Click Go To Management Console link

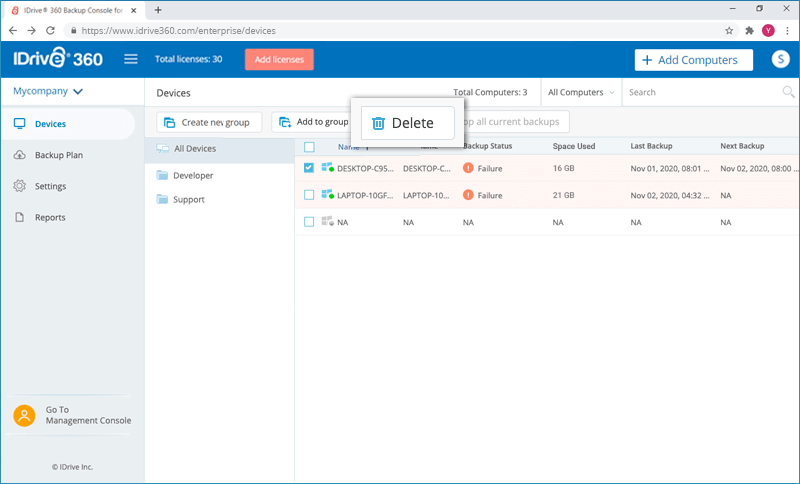[x=88, y=415]
